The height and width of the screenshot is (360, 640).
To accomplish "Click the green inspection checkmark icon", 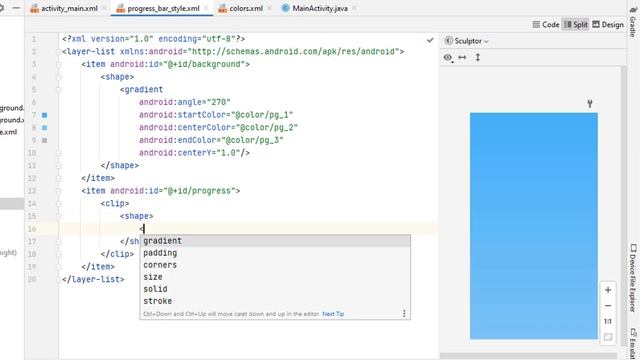I will [430, 40].
